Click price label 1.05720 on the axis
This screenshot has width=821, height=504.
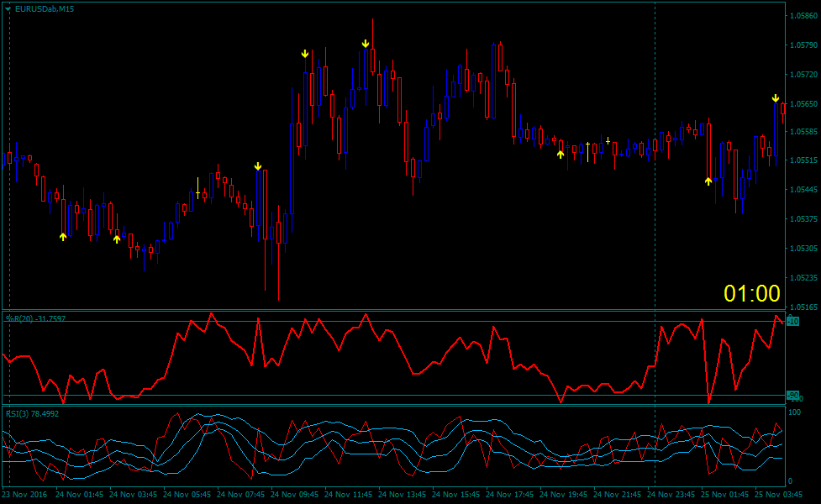803,75
